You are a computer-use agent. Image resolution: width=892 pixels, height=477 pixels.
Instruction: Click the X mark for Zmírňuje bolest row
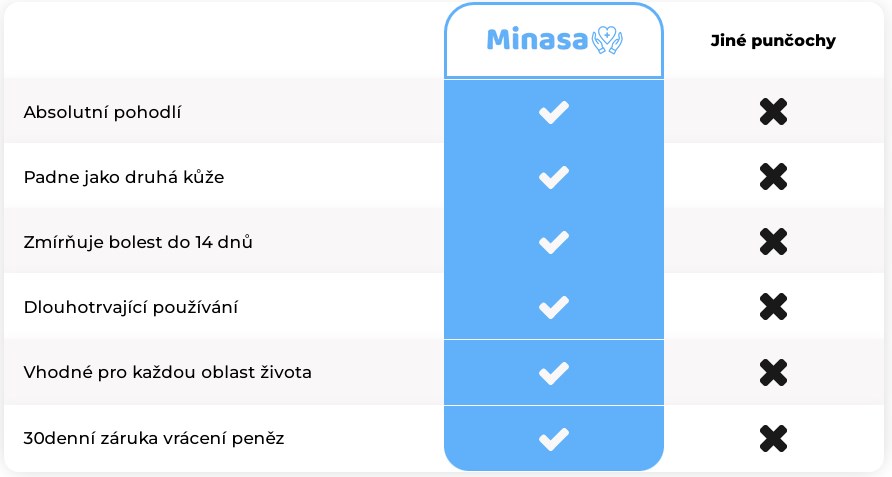point(773,242)
